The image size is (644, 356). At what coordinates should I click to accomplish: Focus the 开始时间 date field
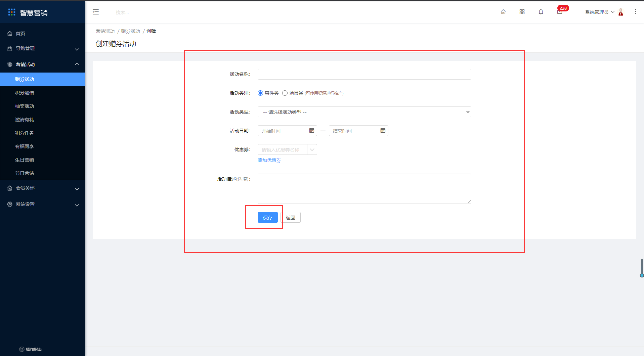(x=287, y=131)
